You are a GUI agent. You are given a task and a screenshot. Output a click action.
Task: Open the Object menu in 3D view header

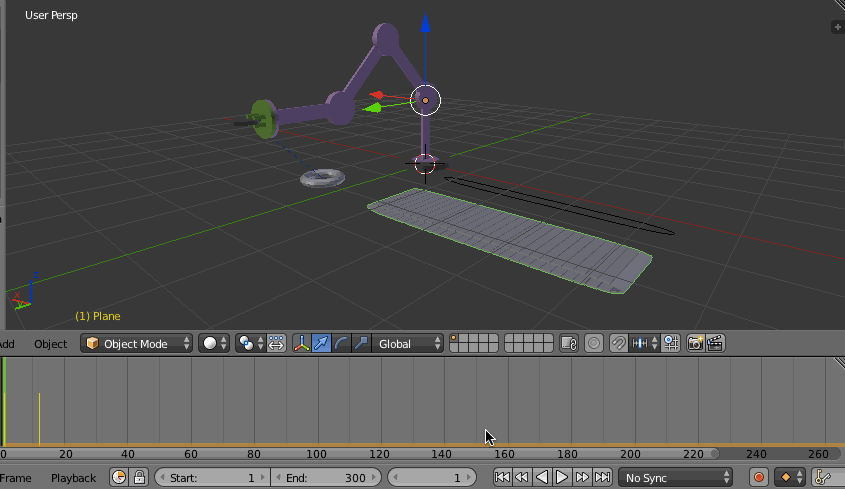click(51, 344)
